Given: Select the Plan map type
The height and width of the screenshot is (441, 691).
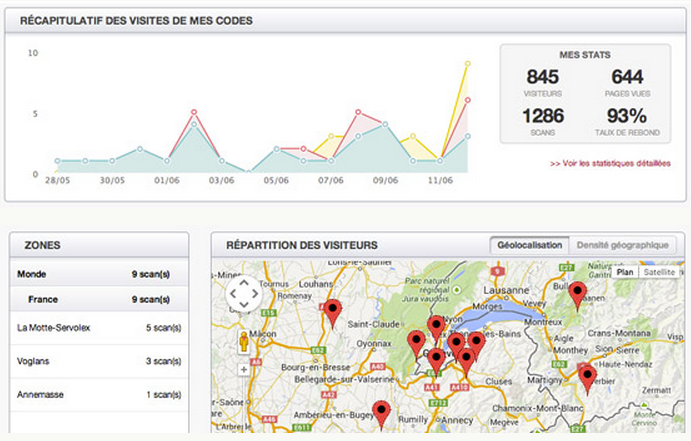Looking at the screenshot, I should [x=625, y=272].
